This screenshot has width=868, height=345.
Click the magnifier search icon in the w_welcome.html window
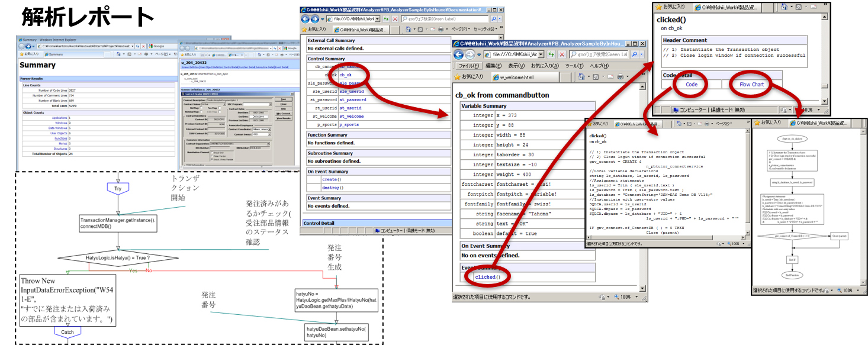coord(635,54)
